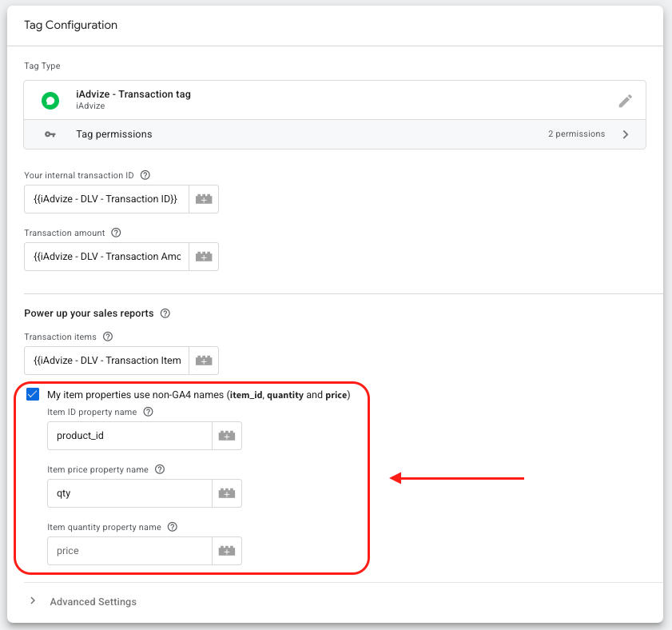This screenshot has width=672, height=630.
Task: Click the Item ID property name input containing product_id
Action: click(129, 436)
